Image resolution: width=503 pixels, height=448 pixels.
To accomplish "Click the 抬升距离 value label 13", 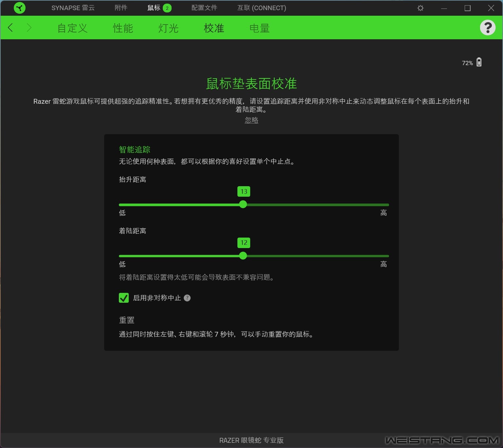I will click(x=244, y=191).
